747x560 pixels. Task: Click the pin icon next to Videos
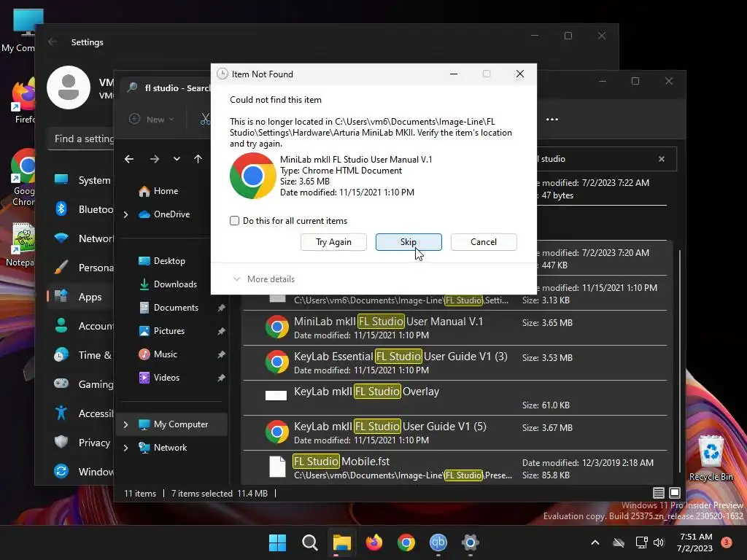click(x=222, y=378)
